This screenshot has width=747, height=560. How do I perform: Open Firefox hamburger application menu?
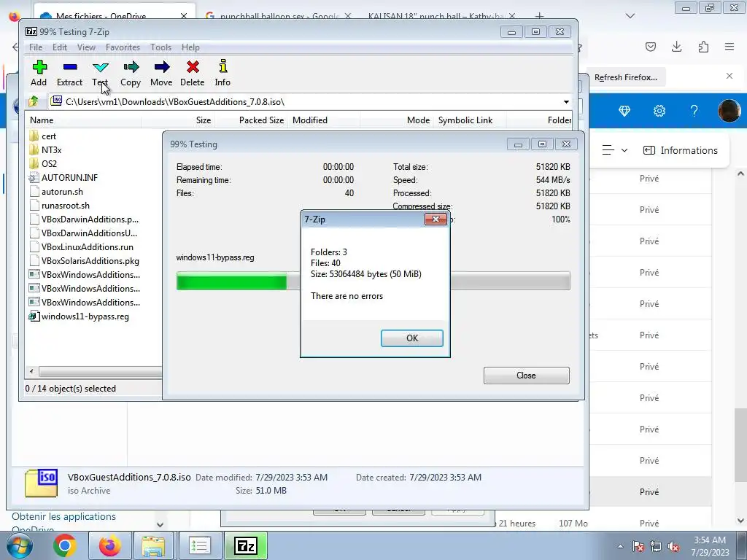[x=729, y=47]
